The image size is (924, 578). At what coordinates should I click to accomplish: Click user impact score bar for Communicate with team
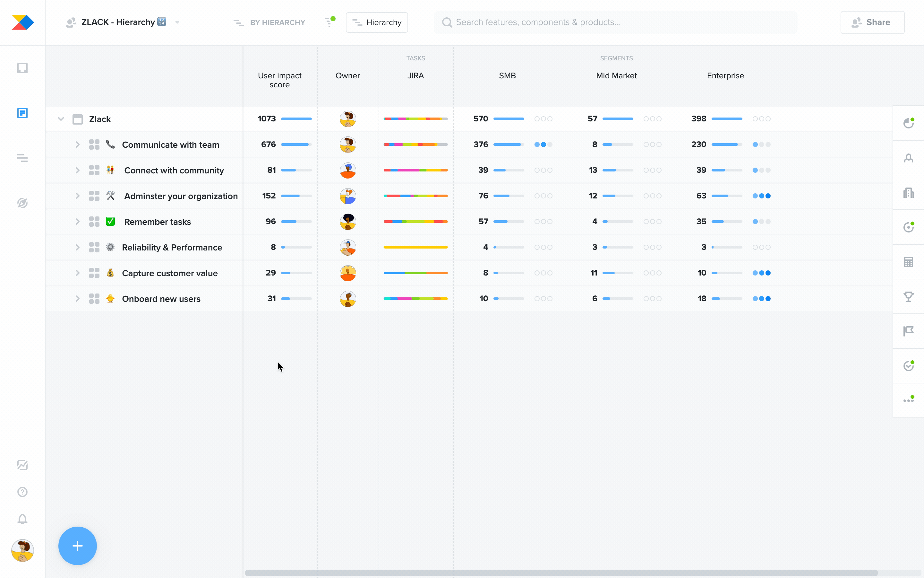(296, 144)
